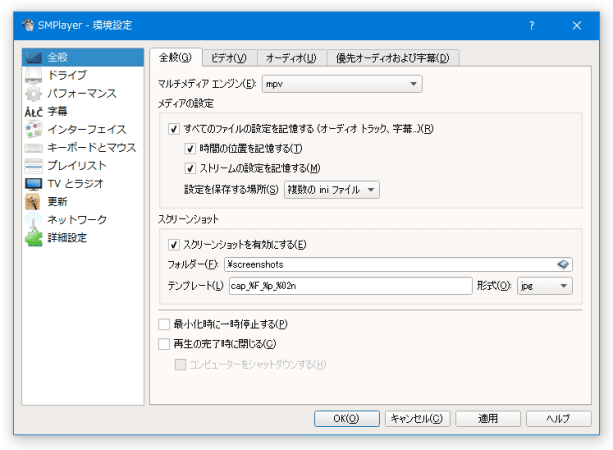This screenshot has height=450, width=613.
Task: Click the SMPlayer title bar app icon
Action: [x=28, y=25]
